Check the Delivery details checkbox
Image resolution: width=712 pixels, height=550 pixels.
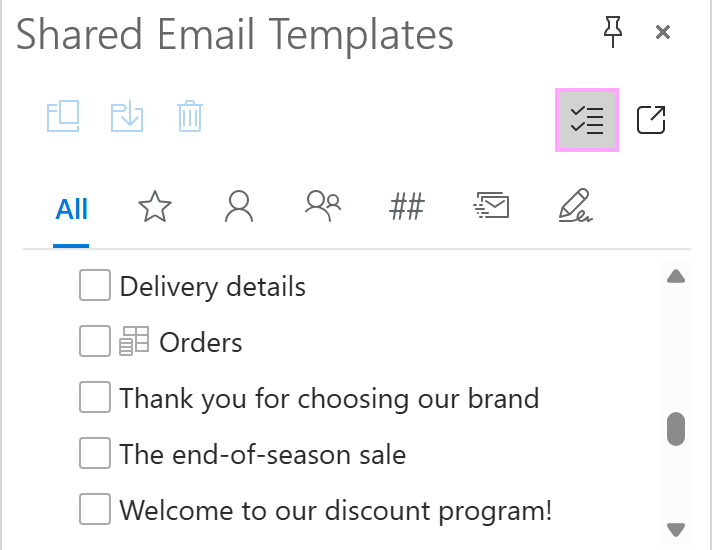(95, 286)
